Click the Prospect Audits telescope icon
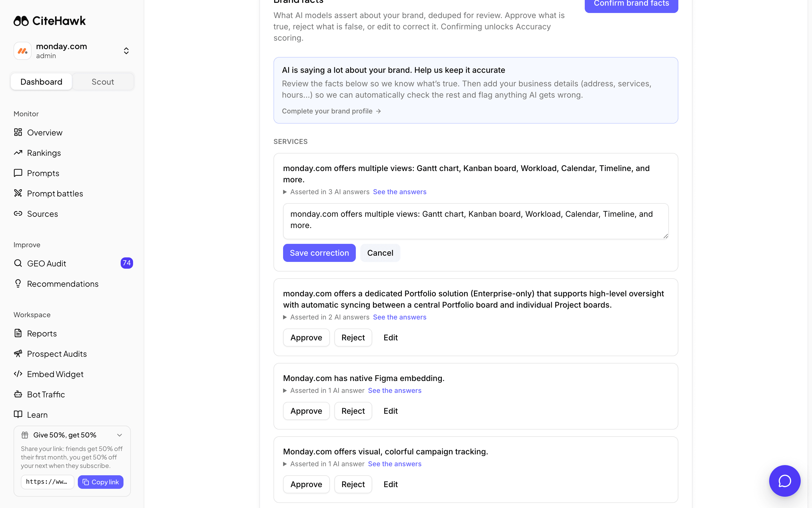The width and height of the screenshot is (812, 508). coord(18,353)
